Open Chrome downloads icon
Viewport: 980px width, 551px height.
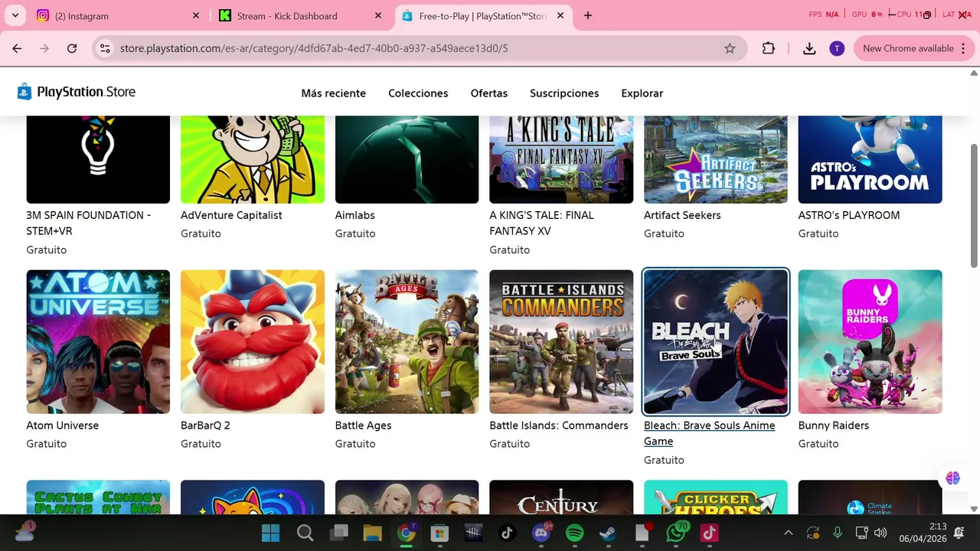click(x=809, y=48)
